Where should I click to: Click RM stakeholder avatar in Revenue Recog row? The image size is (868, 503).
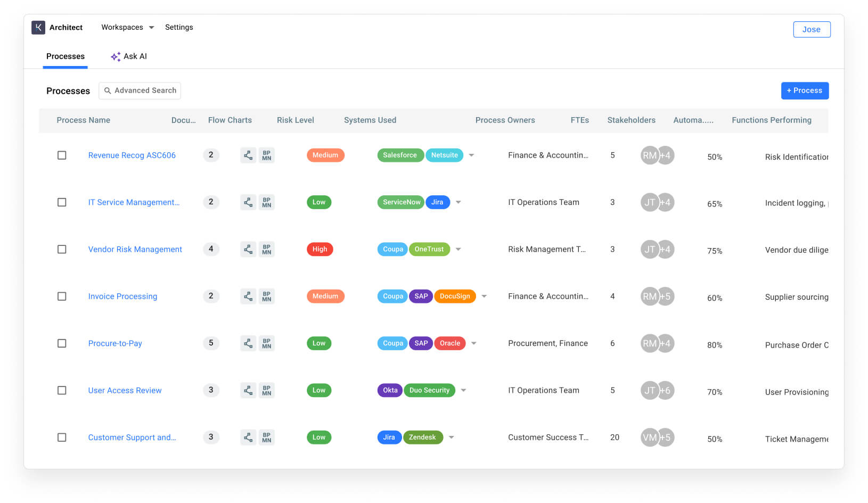[649, 155]
